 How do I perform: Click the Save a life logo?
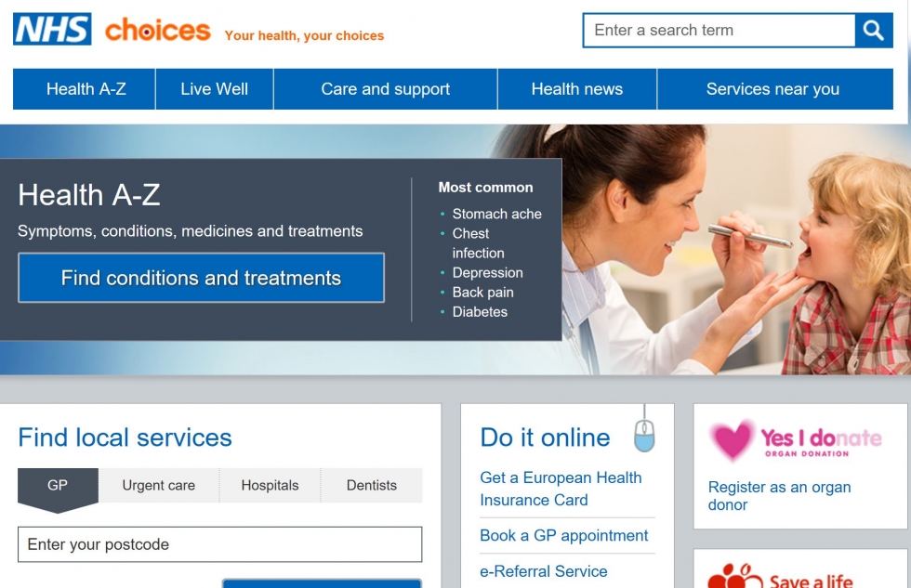pos(780,577)
